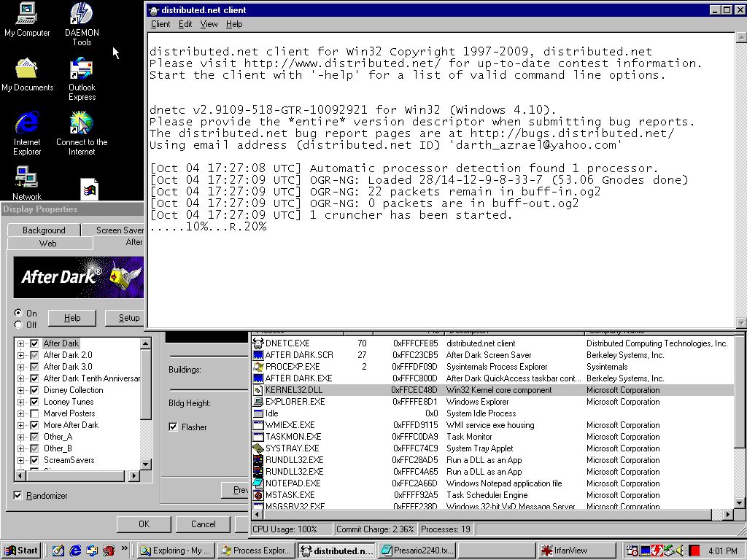This screenshot has width=747, height=560.
Task: Click the Show Desktop quick launch icon
Action: [58, 551]
